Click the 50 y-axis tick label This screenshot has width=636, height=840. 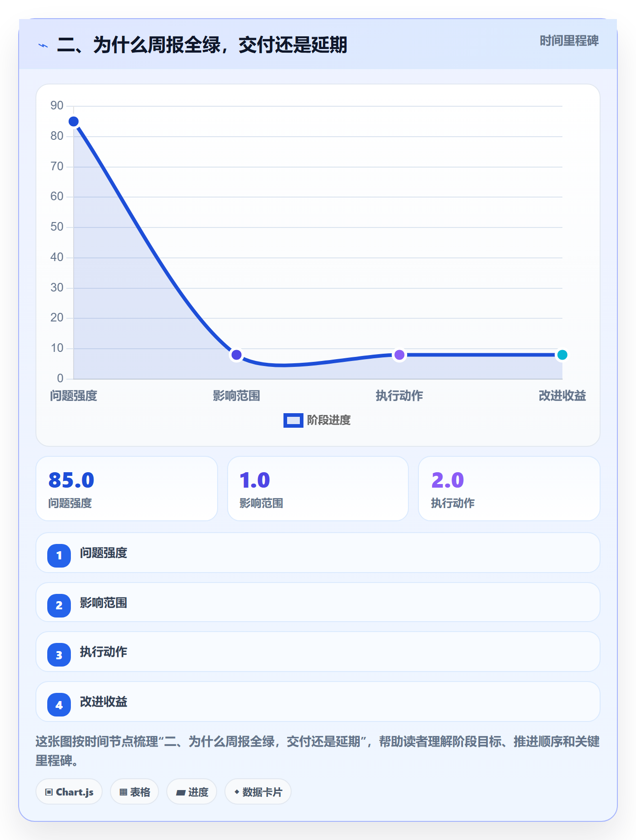click(57, 227)
